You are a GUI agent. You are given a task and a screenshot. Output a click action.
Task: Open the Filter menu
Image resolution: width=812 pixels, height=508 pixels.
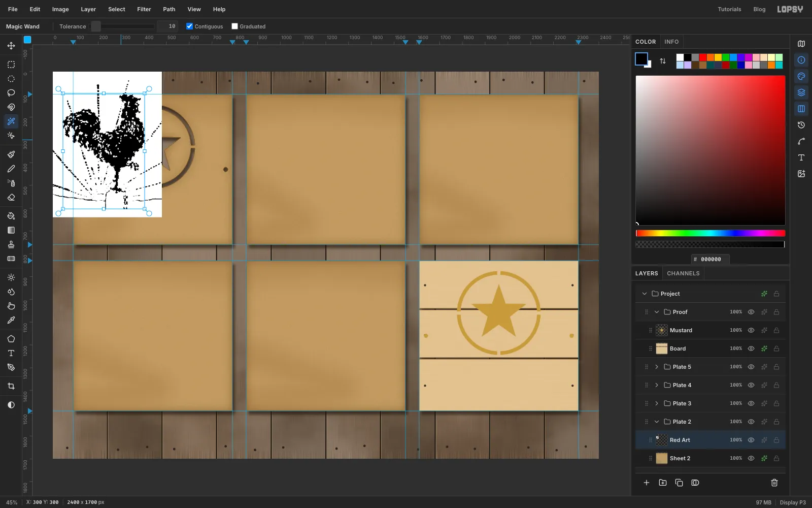click(144, 9)
